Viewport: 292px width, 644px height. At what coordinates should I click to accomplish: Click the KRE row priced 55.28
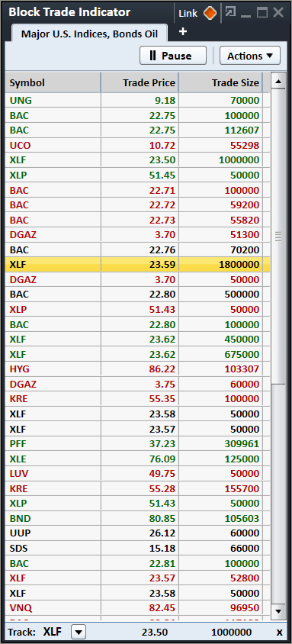click(x=137, y=488)
